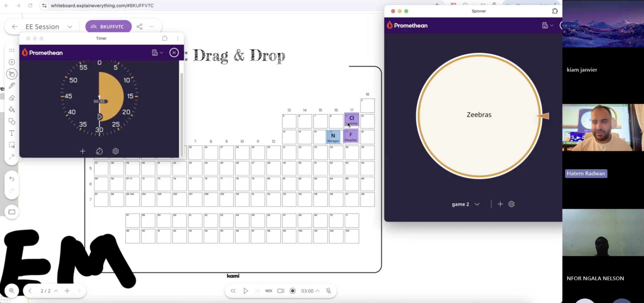
Task: Select the pencil draw tool
Action: [x=12, y=86]
